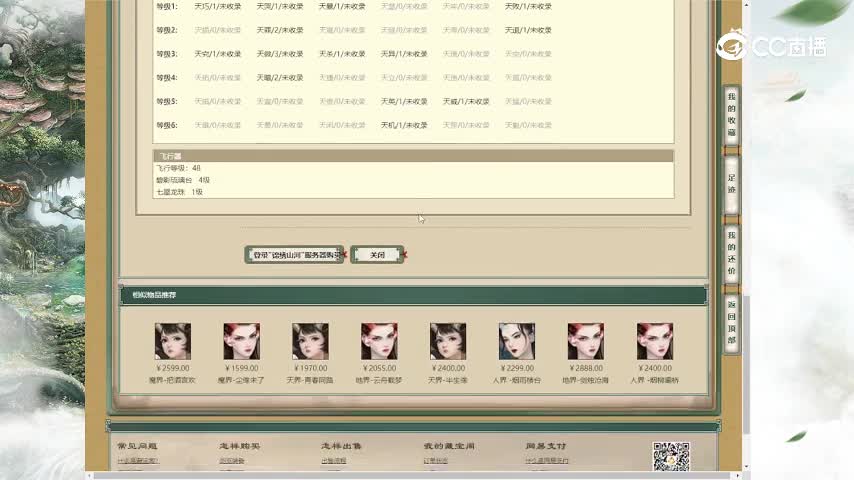The height and width of the screenshot is (480, 854).
Task: Click the 天暗/2/未收录 cell
Action: (280, 77)
